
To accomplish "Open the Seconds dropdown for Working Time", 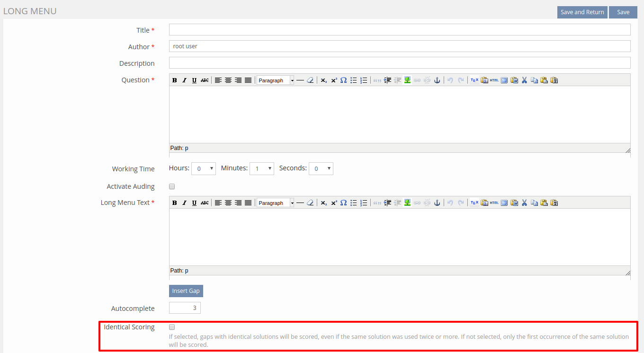I will [321, 168].
